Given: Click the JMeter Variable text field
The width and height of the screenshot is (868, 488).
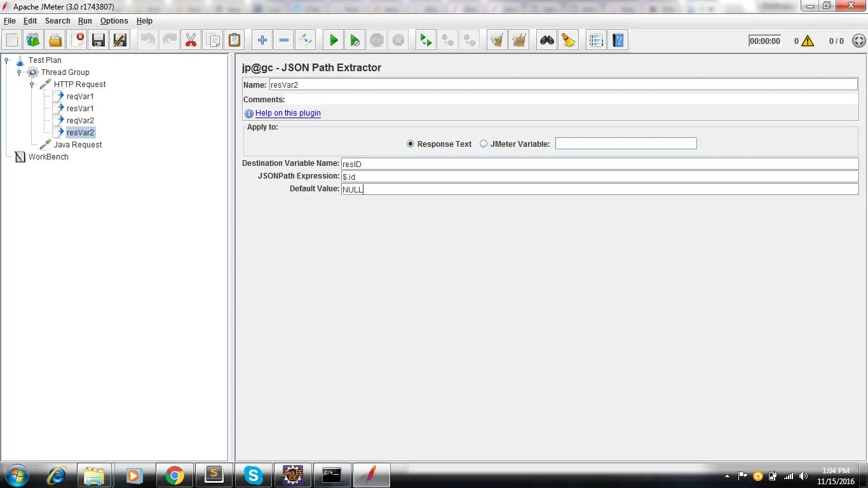Looking at the screenshot, I should click(x=626, y=144).
